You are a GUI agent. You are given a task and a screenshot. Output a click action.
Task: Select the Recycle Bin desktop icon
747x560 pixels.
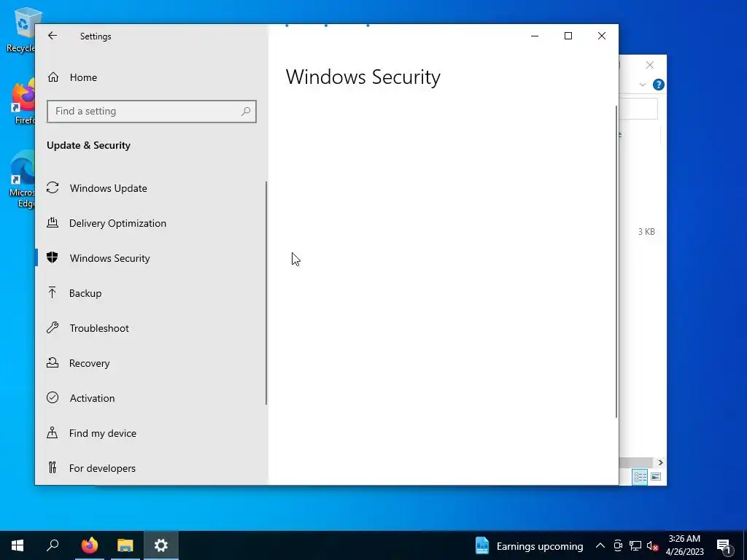coord(20,29)
